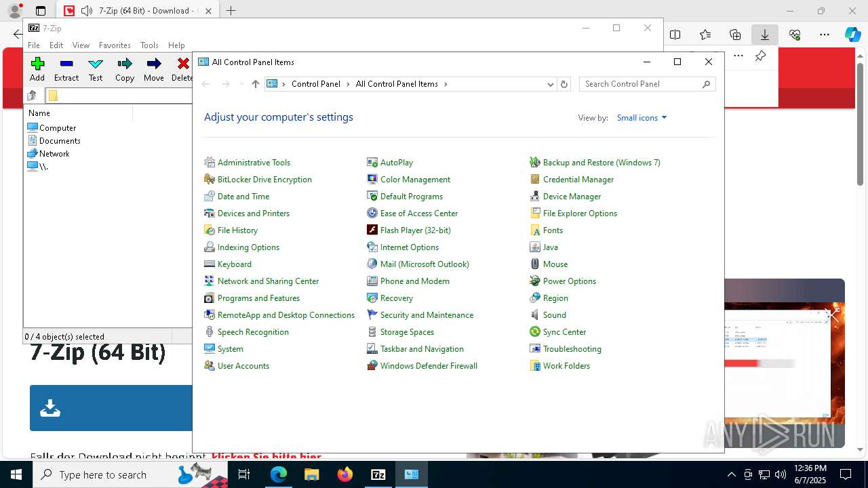Open Power Options
Screen dimensions: 868x488
tap(569, 281)
